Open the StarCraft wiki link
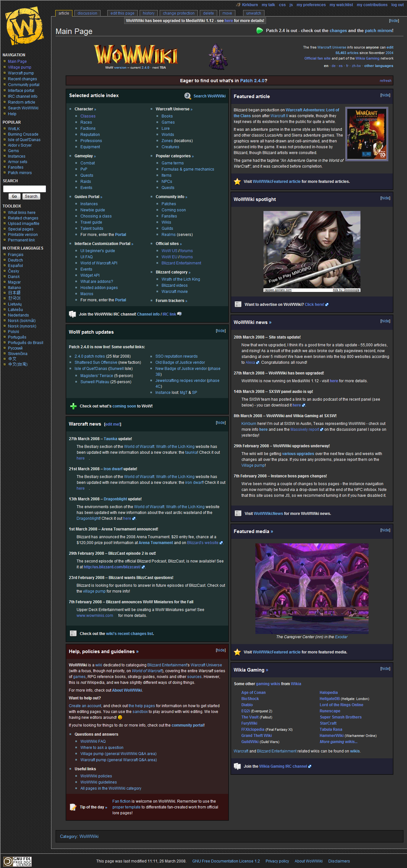The height and width of the screenshot is (868, 407). pyautogui.click(x=328, y=723)
